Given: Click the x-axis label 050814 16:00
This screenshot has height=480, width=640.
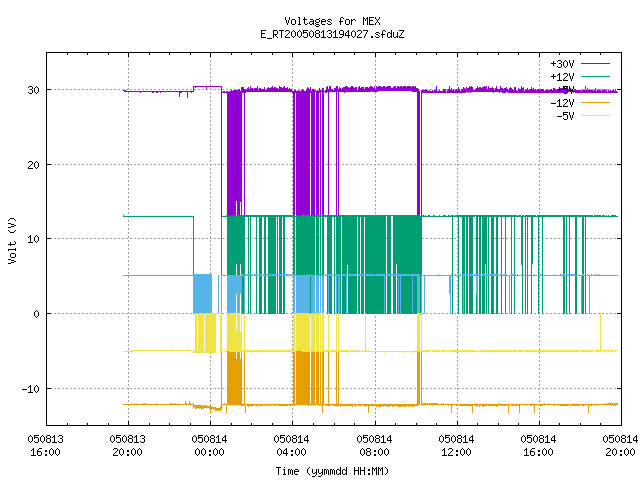Looking at the screenshot, I should (x=538, y=446).
